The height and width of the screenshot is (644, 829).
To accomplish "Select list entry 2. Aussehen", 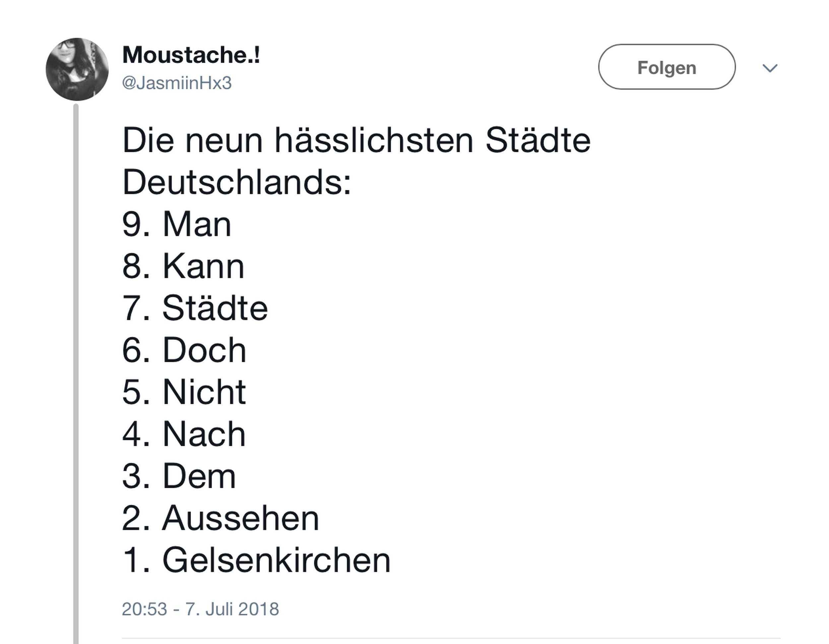I will (221, 518).
